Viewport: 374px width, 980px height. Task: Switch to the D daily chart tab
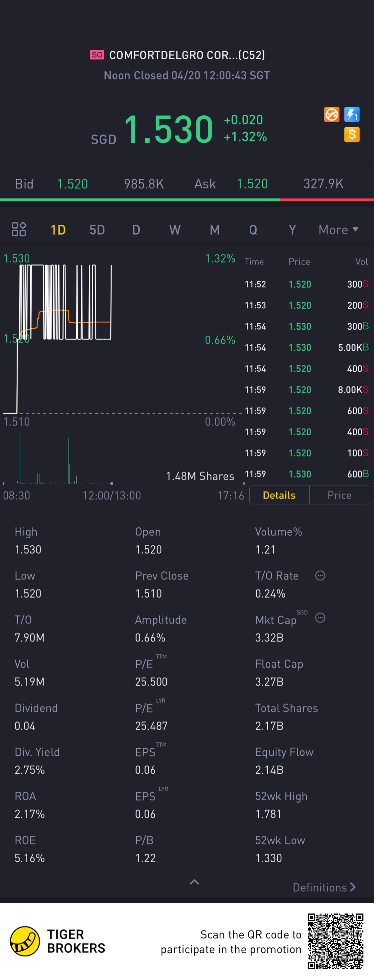tap(136, 230)
